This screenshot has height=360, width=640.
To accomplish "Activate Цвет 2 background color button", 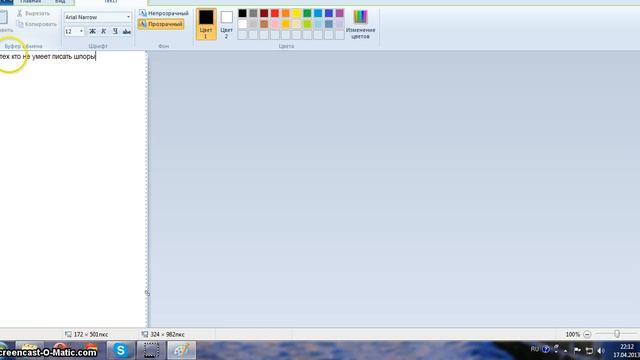I will coord(227,24).
